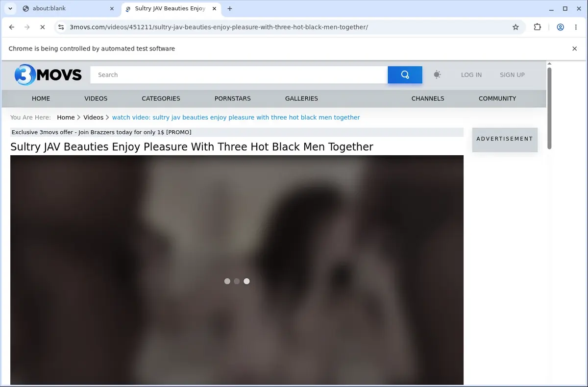Open the Chrome three-dot menu
588x387 pixels.
coord(576,27)
